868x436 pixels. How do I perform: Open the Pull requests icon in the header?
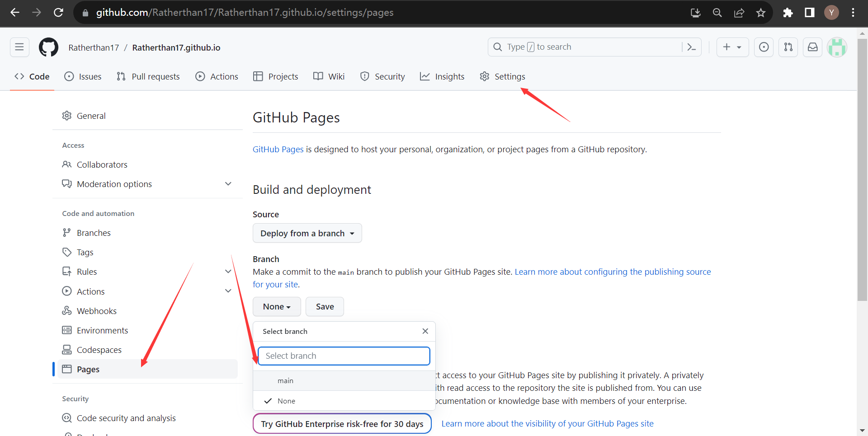click(x=788, y=47)
